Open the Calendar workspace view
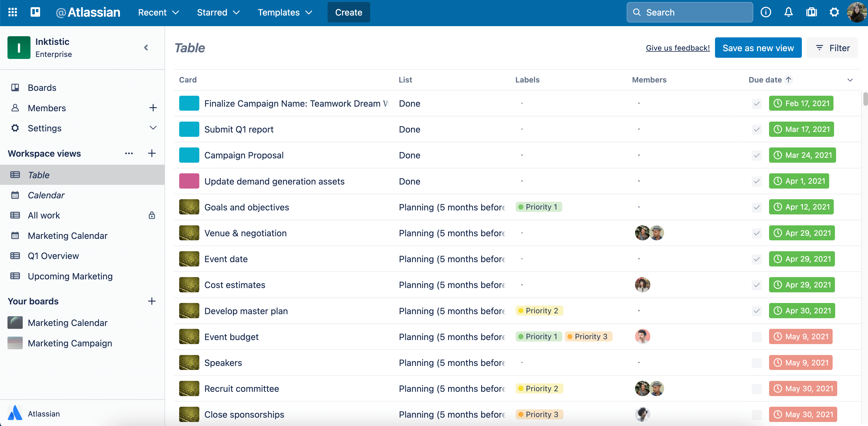This screenshot has height=426, width=868. [x=46, y=195]
